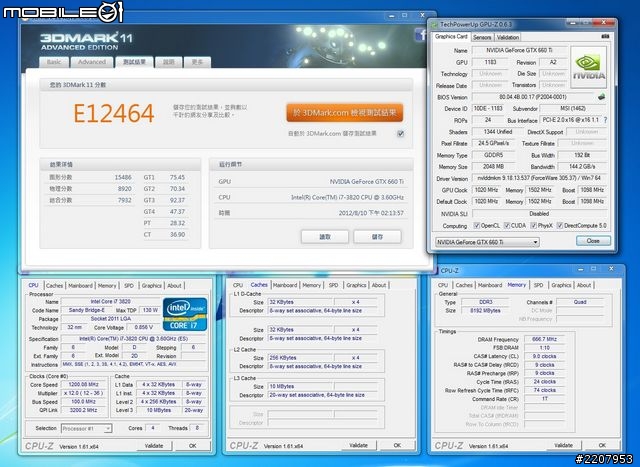Open the Validation tab in GPU-Z
Viewport: 640px width, 467px height.
point(507,37)
